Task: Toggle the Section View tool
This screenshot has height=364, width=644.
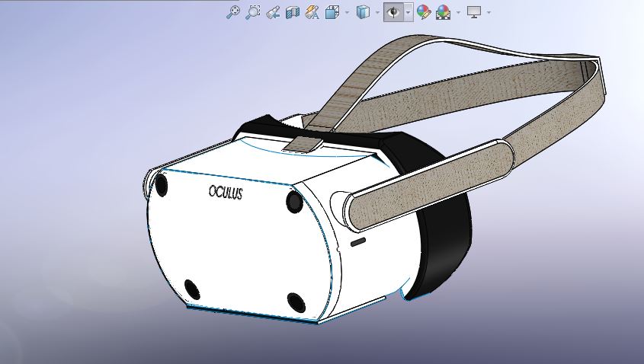Action: click(x=293, y=12)
